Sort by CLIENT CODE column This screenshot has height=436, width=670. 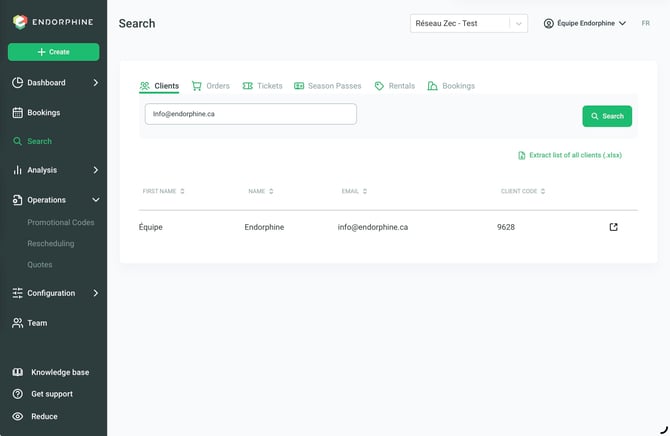[523, 191]
